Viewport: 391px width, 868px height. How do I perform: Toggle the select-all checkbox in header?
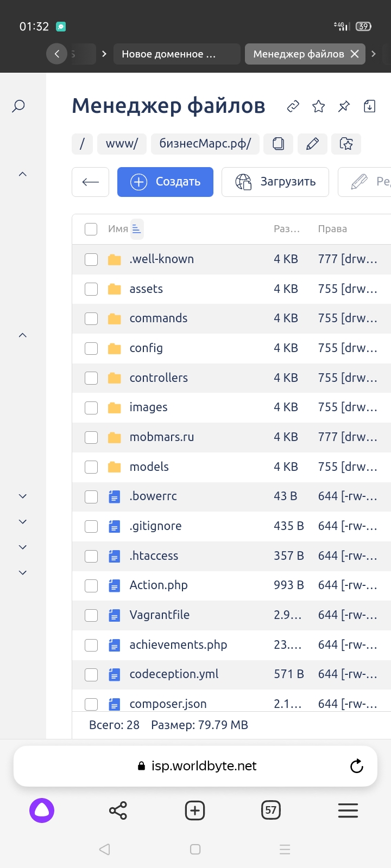point(91,229)
